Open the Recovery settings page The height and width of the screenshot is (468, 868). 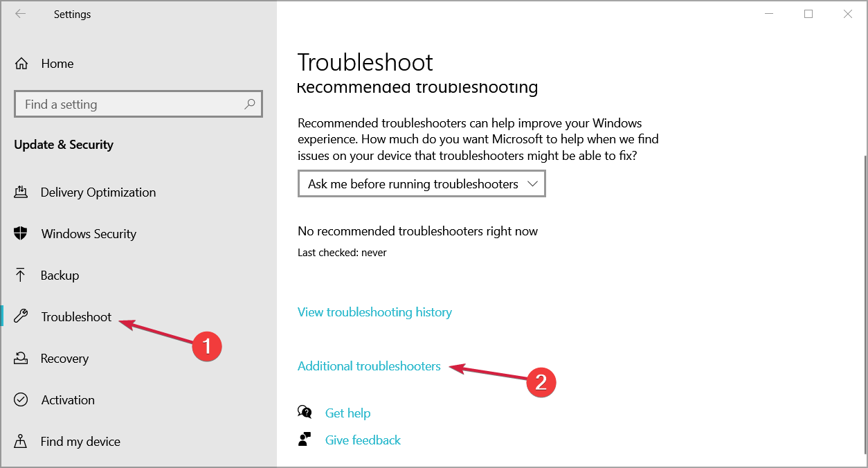click(x=64, y=359)
